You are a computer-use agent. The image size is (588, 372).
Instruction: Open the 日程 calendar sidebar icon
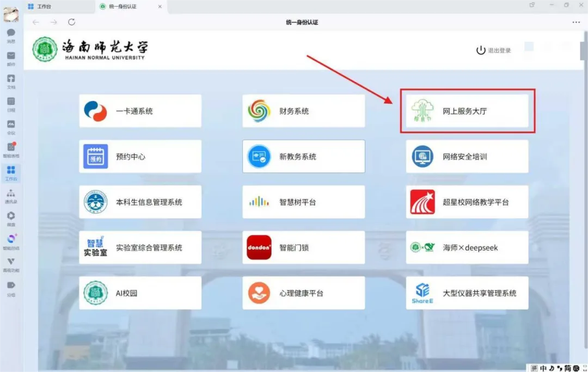(x=11, y=104)
